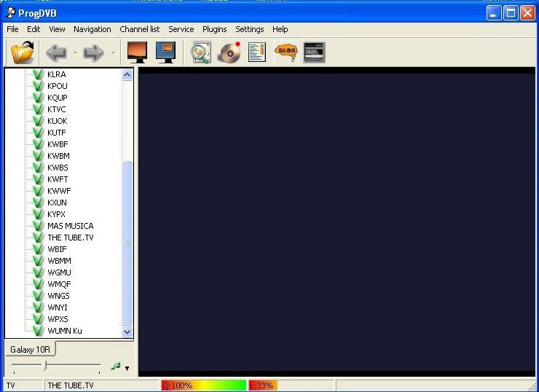Viewport: 539px width, 392px height.
Task: Select channel KUOK in the list
Action: point(58,121)
